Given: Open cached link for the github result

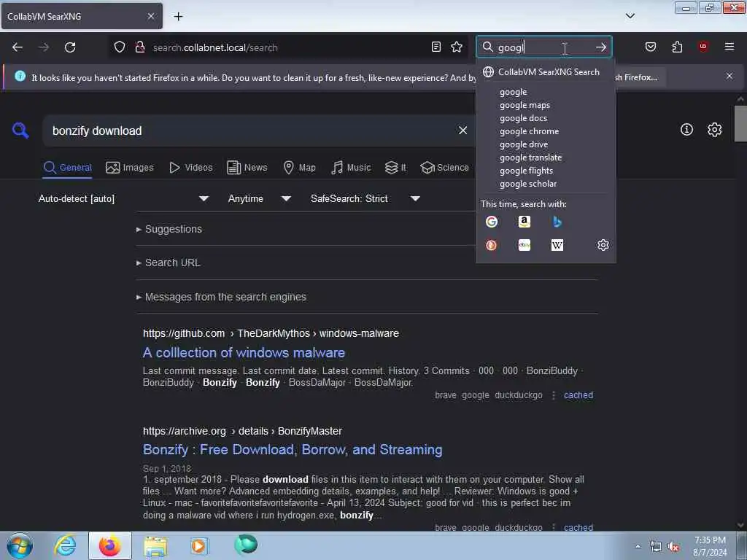Looking at the screenshot, I should [x=578, y=394].
